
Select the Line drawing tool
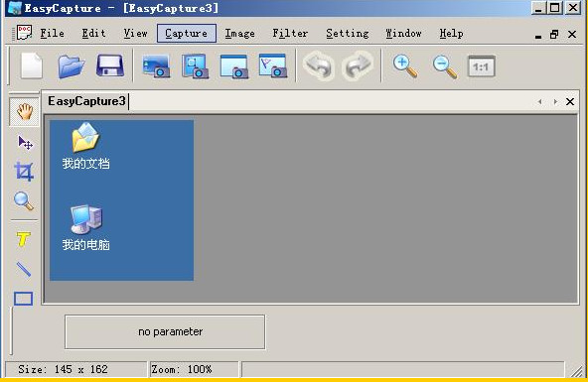click(24, 269)
